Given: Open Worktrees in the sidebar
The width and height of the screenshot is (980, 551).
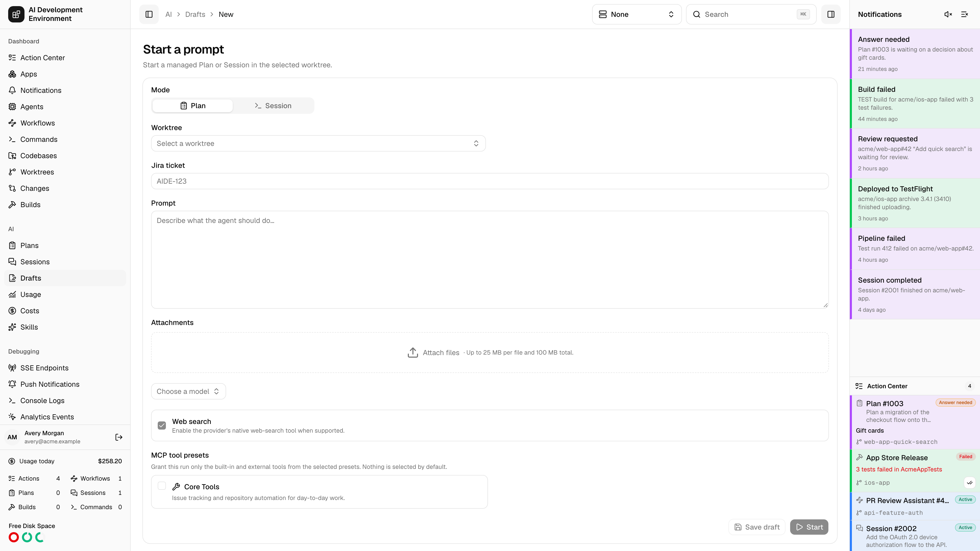Looking at the screenshot, I should (65, 172).
